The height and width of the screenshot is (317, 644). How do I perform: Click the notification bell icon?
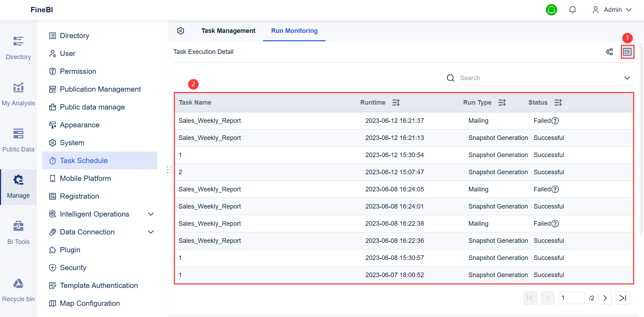coord(572,9)
